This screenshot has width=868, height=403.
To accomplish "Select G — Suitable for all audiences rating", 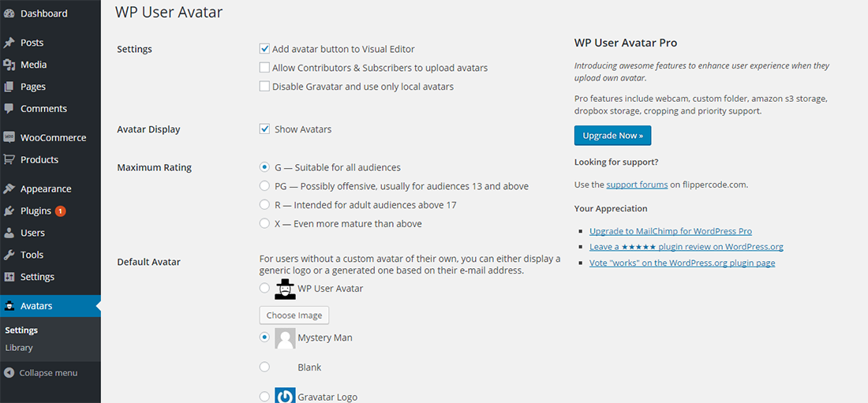I will click(x=264, y=166).
